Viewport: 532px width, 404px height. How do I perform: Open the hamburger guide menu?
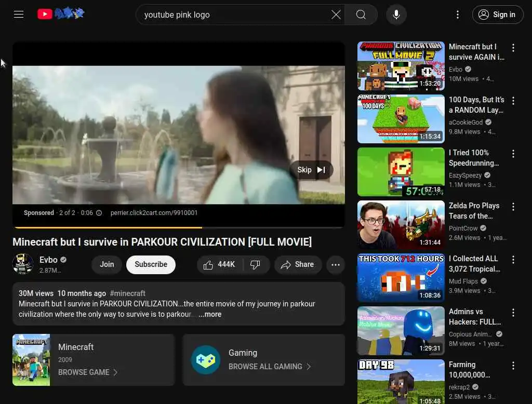point(19,14)
